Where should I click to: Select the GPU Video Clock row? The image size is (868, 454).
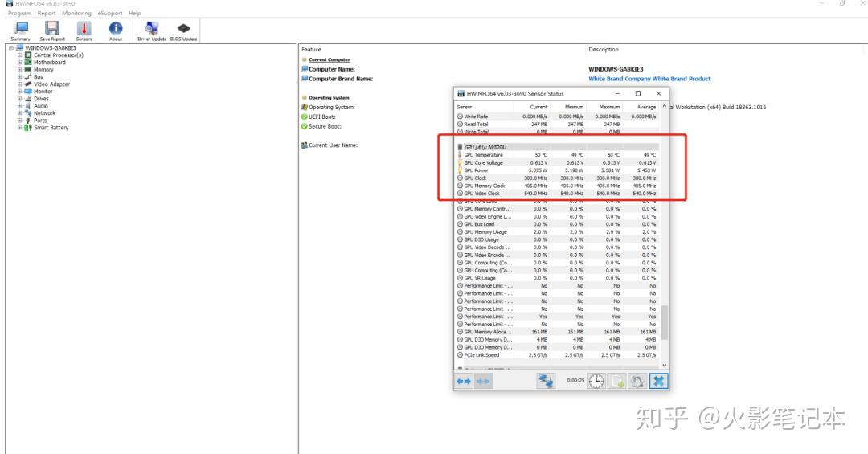click(558, 194)
